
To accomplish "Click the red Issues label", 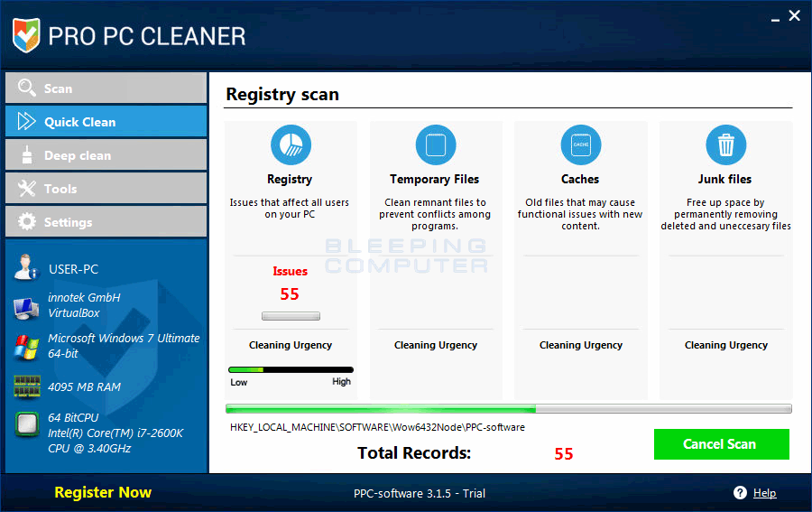I will tap(290, 271).
